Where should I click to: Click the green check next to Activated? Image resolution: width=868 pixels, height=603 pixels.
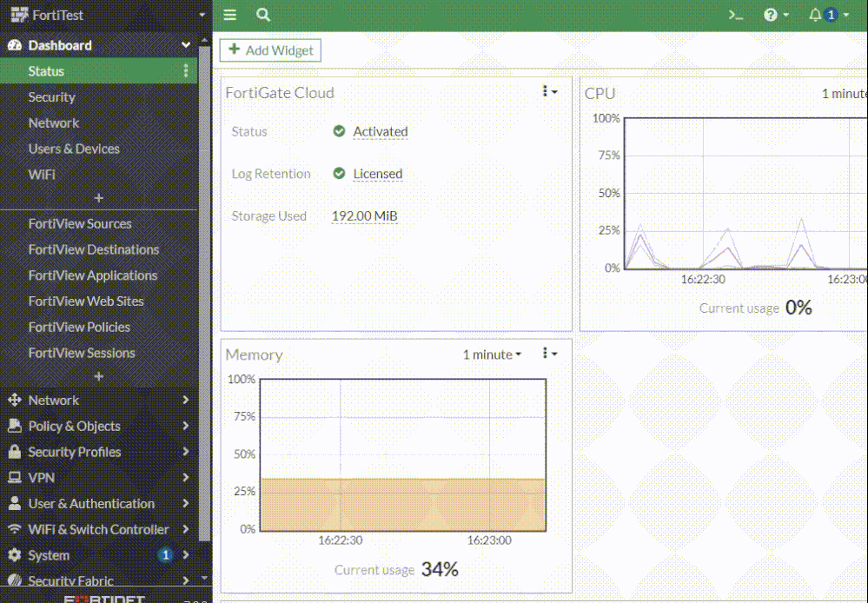[340, 131]
